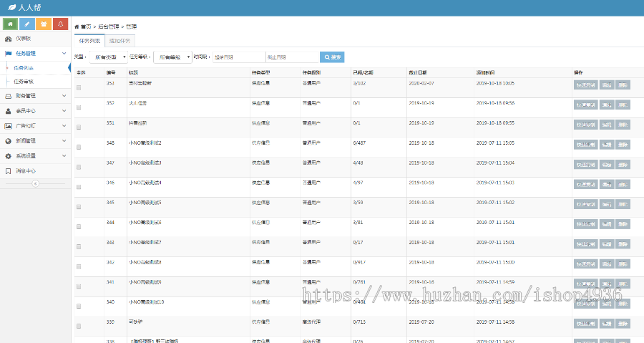Image resolution: width=644 pixels, height=343 pixels.
Task: Click the edit button for task 347
Action: (607, 165)
